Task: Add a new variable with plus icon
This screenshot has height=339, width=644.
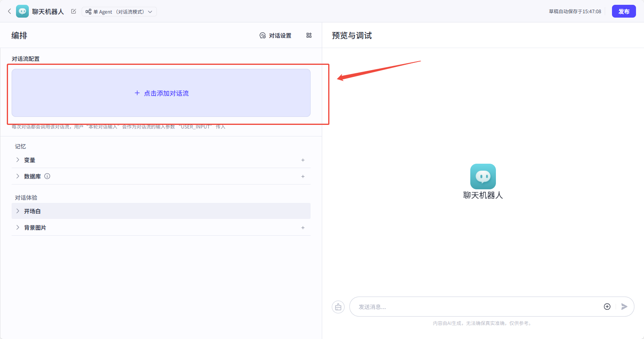Action: (x=303, y=160)
